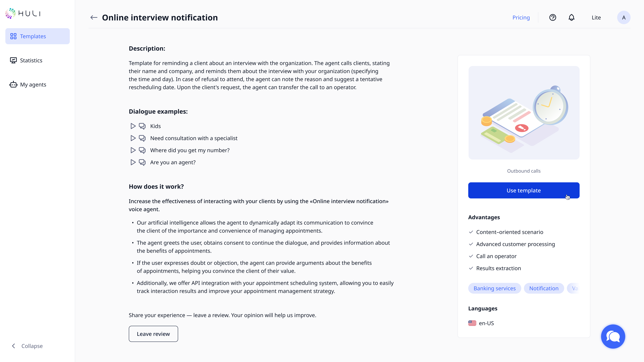Open the help question mark icon

(x=553, y=18)
